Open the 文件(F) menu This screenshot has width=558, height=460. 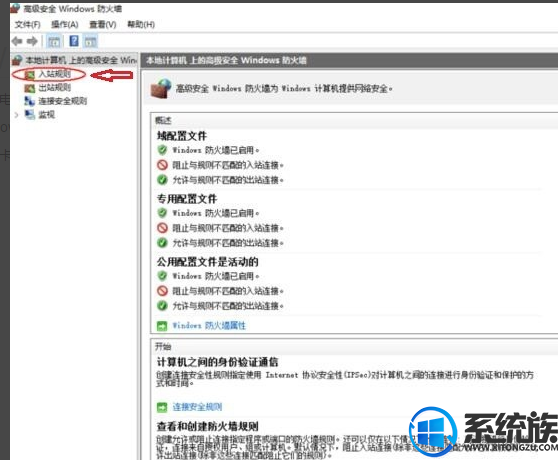click(27, 25)
